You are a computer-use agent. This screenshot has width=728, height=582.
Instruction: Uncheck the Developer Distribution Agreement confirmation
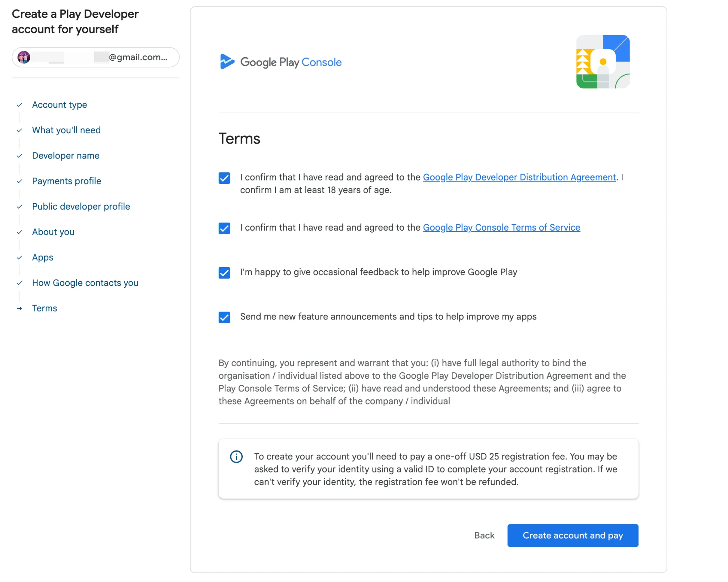tap(224, 178)
